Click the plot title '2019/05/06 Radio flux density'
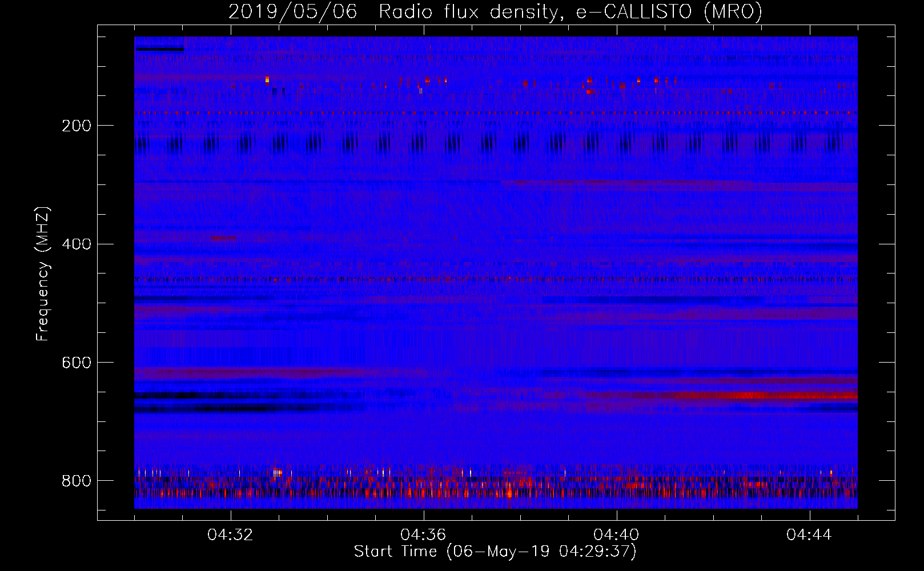Viewport: 924px width, 571px height. pos(392,11)
